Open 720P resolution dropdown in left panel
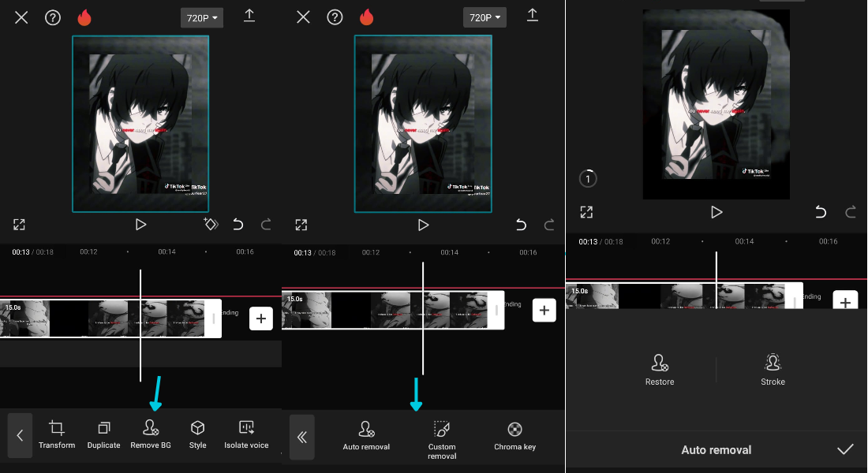Screen dimensions: 868x473 (x=202, y=17)
